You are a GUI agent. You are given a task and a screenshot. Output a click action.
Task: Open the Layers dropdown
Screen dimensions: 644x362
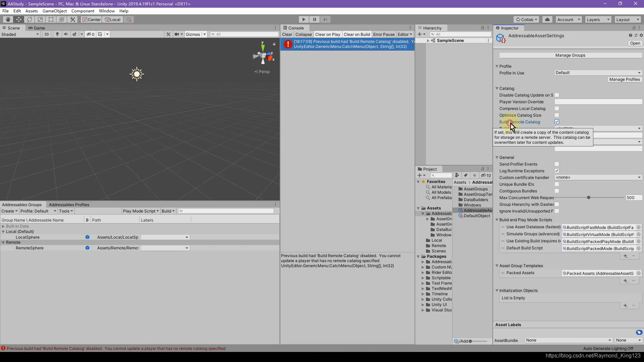598,19
